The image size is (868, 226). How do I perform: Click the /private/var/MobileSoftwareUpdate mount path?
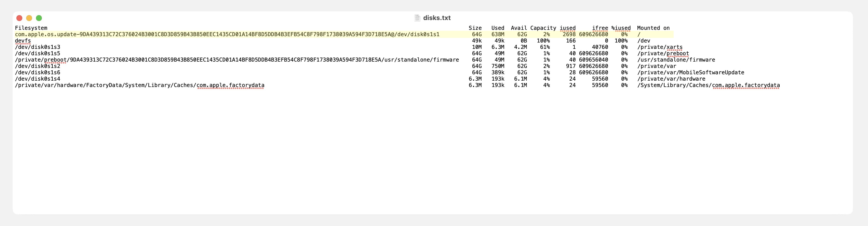[x=691, y=72]
